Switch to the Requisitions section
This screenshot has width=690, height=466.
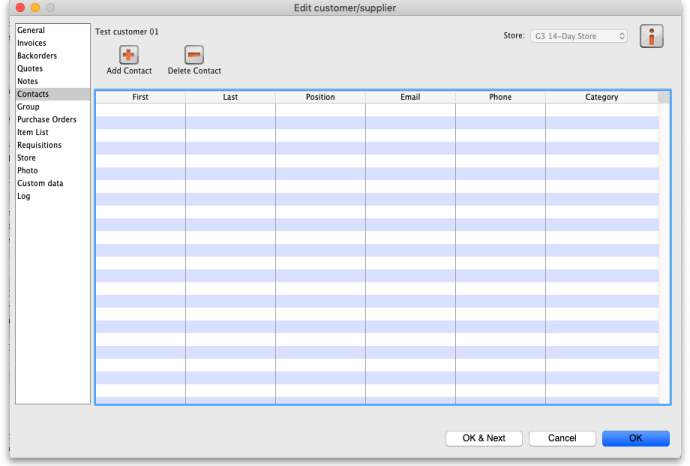(x=39, y=145)
